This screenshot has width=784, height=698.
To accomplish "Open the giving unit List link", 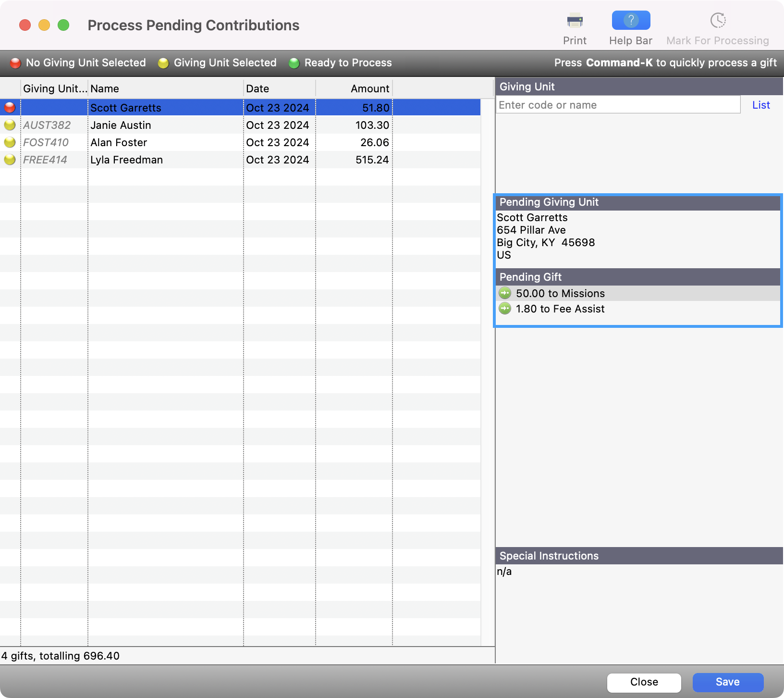I will 761,105.
